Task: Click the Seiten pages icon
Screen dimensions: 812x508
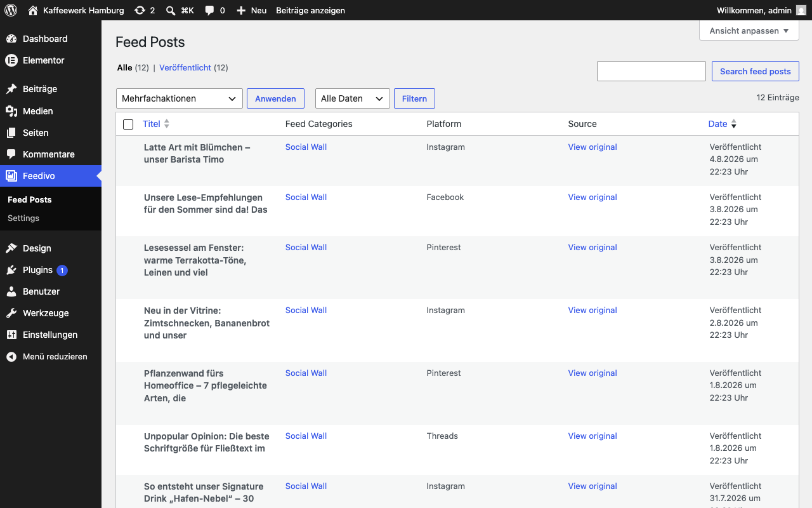Action: tap(11, 133)
